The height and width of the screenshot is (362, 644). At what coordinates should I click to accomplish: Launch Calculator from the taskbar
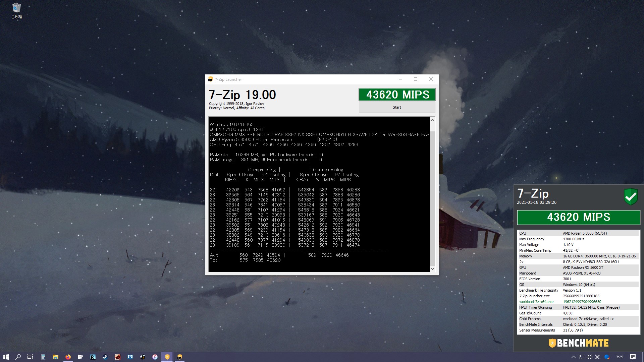(43, 357)
